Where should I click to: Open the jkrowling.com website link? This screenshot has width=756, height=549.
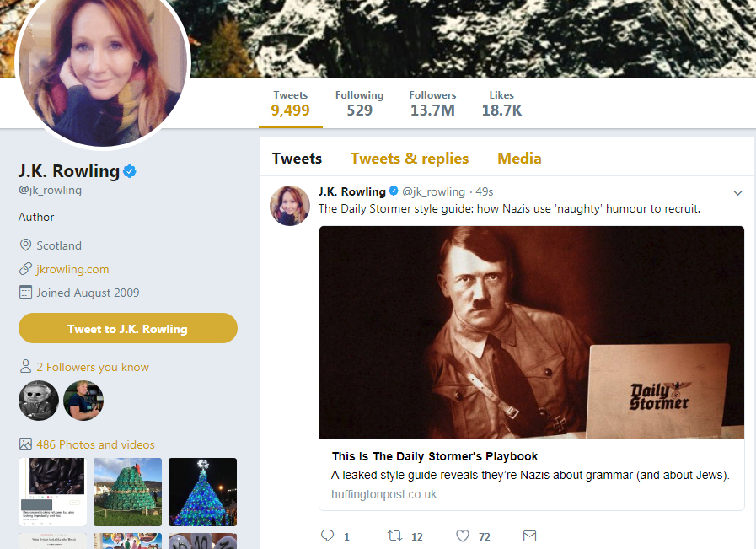pos(72,269)
